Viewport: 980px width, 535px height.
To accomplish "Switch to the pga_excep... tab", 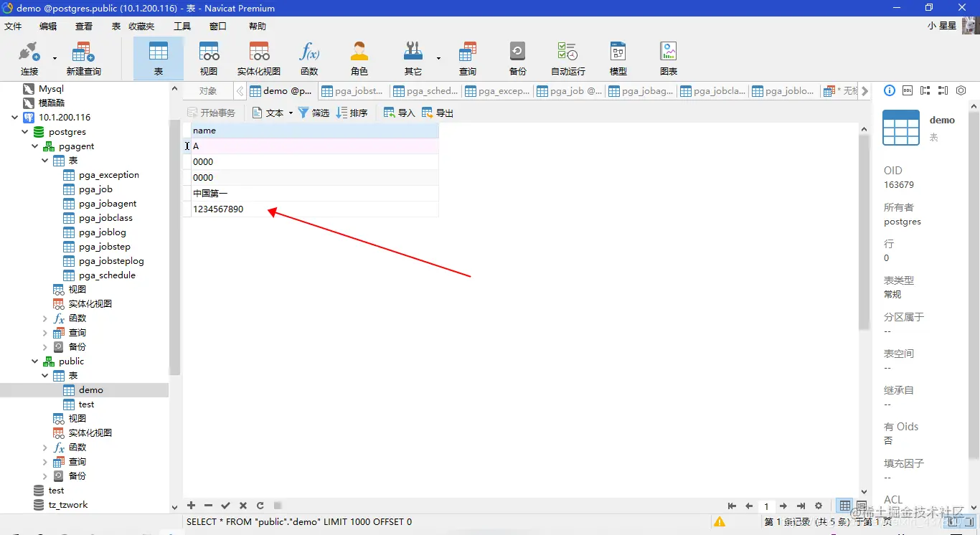I will tap(498, 91).
